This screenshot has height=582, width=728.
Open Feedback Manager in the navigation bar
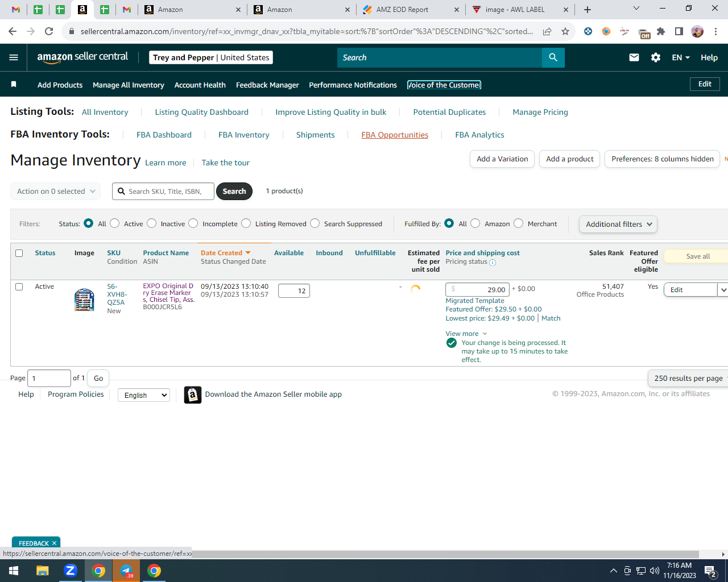click(x=267, y=85)
